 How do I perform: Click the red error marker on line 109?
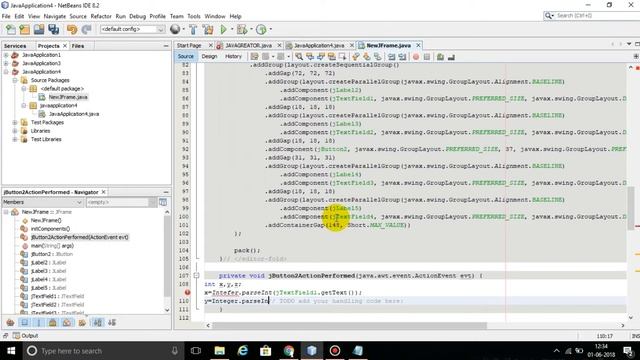187,292
